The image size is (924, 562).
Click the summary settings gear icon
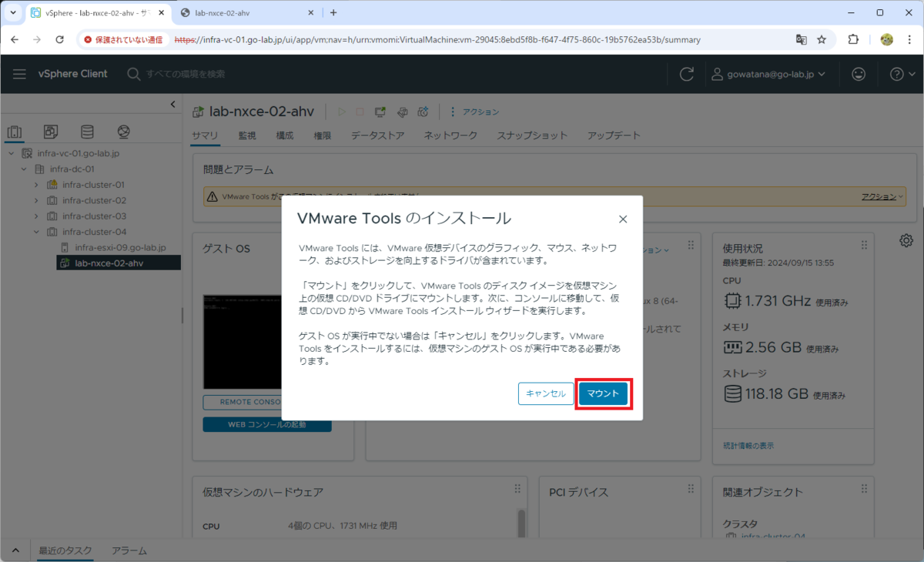point(906,241)
